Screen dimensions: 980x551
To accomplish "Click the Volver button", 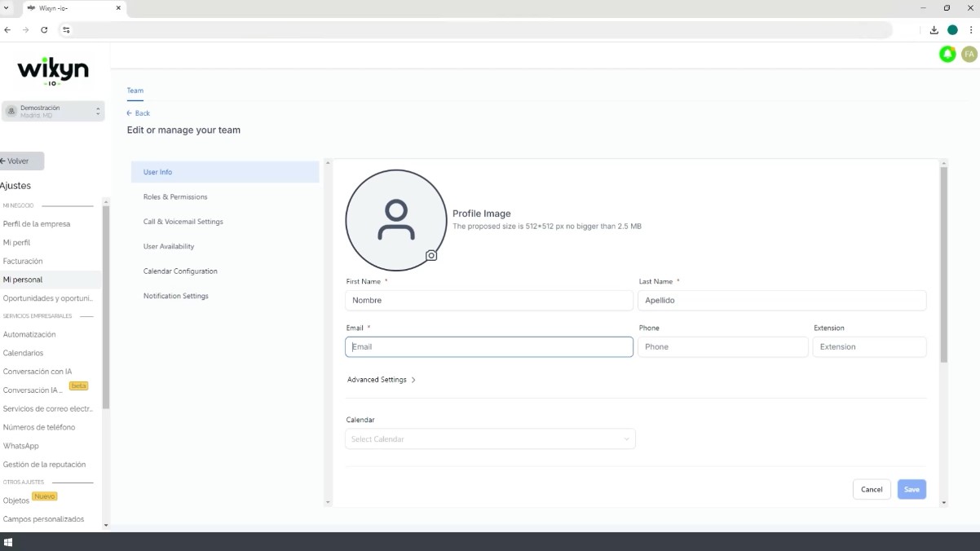I will coord(21,161).
